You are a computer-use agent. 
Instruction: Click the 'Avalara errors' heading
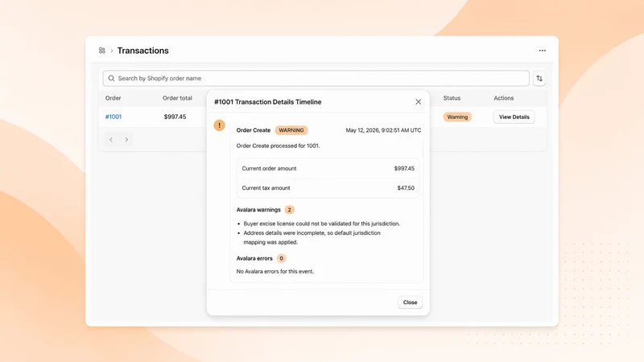coord(254,258)
